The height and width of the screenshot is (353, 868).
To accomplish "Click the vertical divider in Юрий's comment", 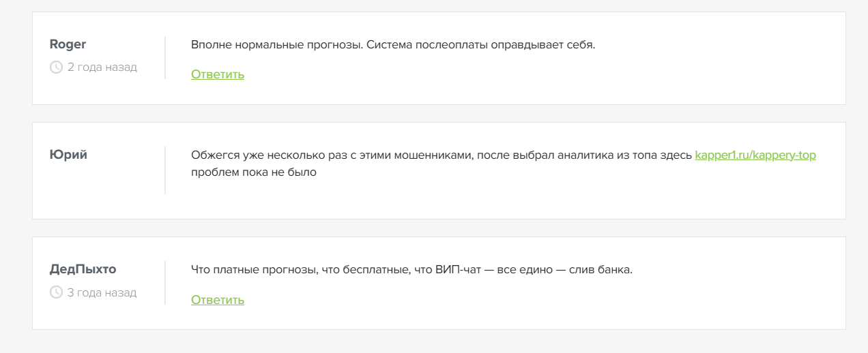I will click(165, 170).
